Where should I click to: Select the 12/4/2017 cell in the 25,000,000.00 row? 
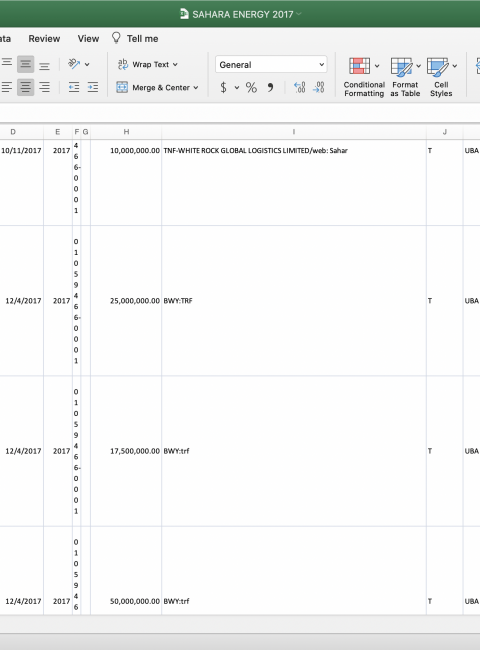[22, 301]
